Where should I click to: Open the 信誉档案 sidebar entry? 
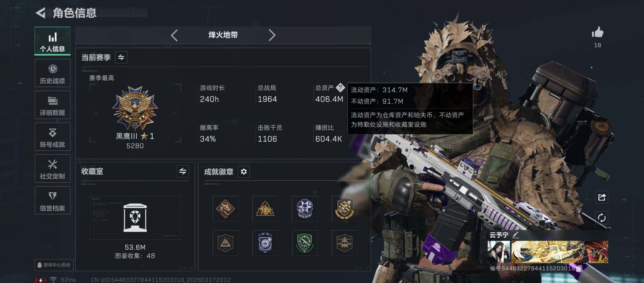[x=53, y=200]
